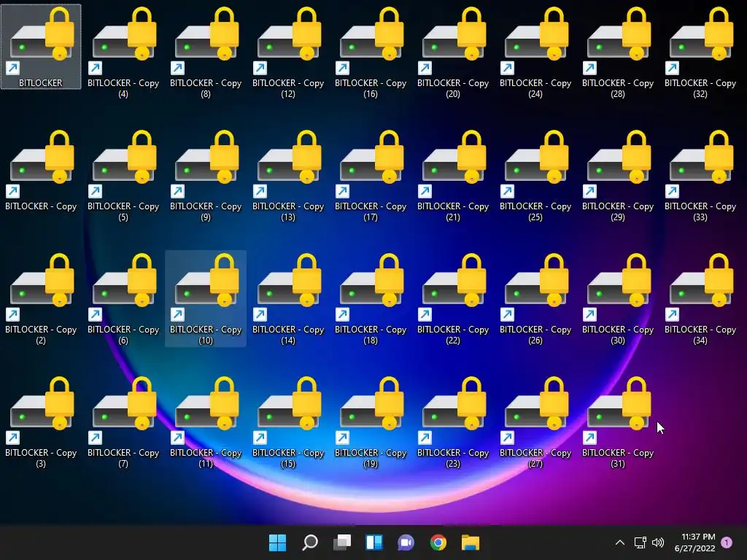Select BITLOCKER - Copy (8) shortcut

point(206,52)
